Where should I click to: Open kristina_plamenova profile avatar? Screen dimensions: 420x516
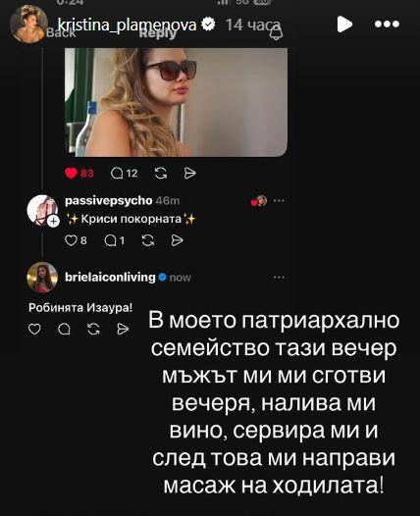[x=28, y=24]
